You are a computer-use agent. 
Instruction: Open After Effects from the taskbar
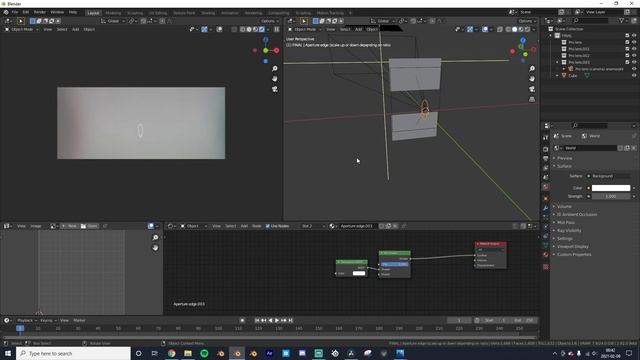click(269, 353)
